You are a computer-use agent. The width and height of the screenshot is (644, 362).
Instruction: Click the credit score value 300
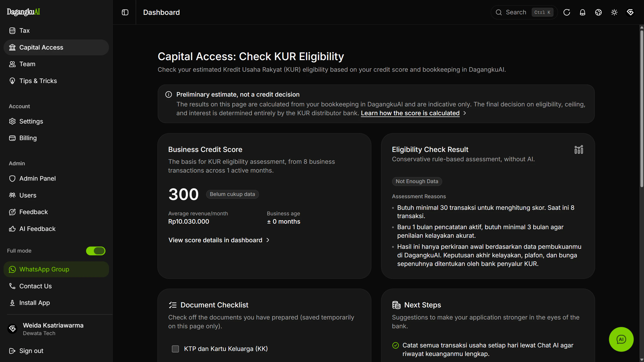(183, 194)
